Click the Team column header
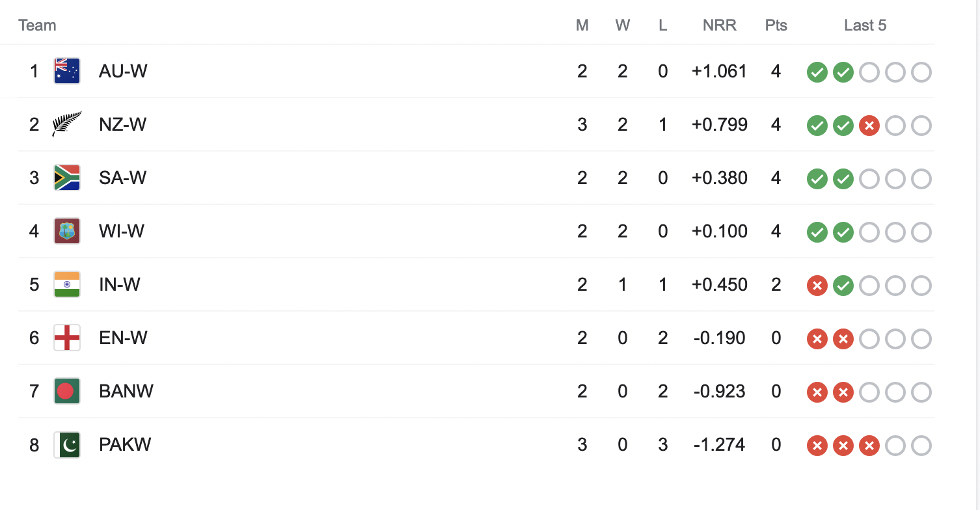The height and width of the screenshot is (510, 980). tap(37, 25)
